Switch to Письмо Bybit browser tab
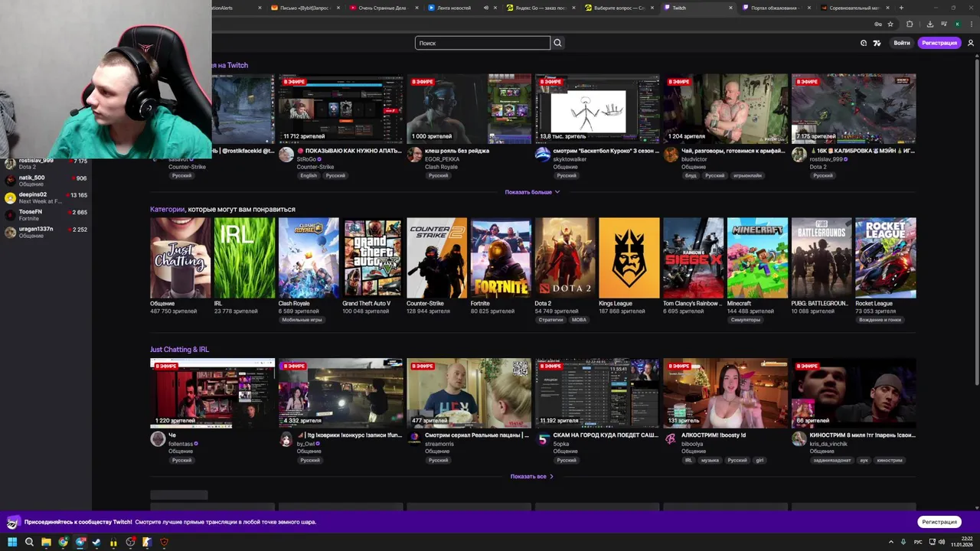 304,8
